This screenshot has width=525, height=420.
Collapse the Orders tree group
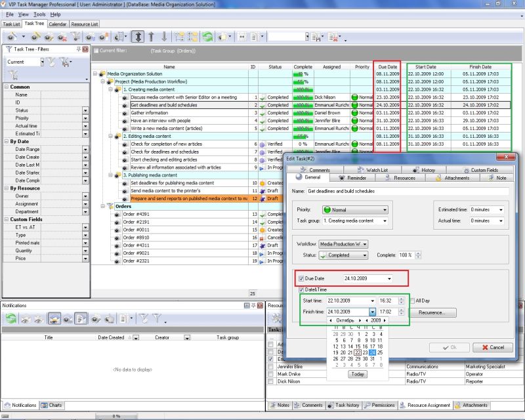tap(103, 206)
